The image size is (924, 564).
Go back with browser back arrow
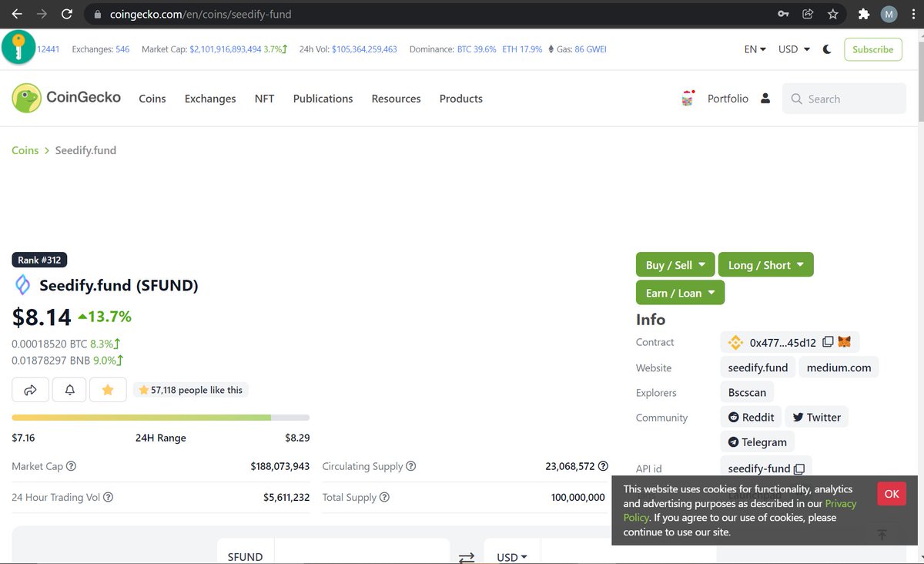(17, 14)
